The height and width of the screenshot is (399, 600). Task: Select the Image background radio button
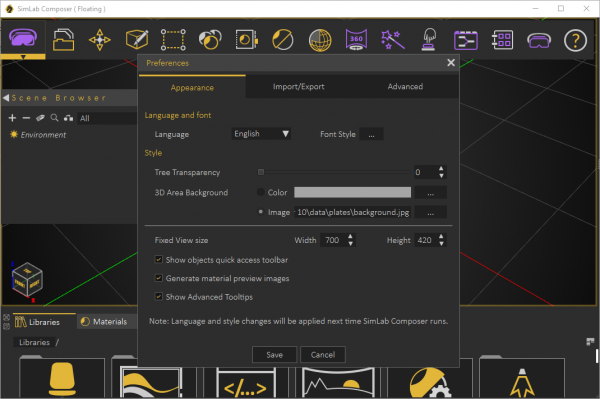(x=261, y=212)
